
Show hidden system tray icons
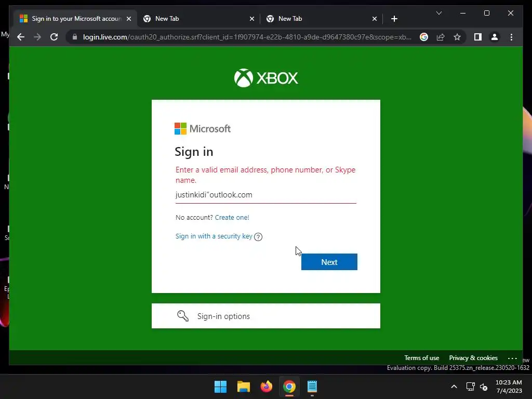pos(454,387)
